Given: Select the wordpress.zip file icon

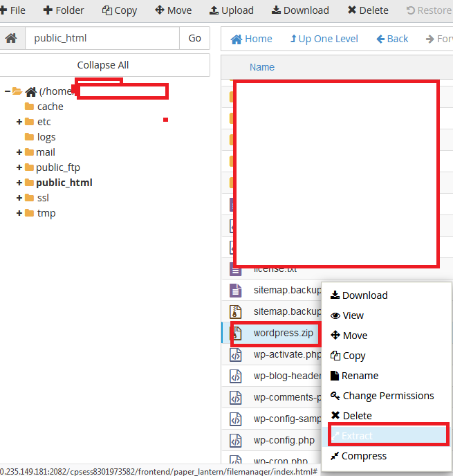Looking at the screenshot, I should (x=236, y=333).
